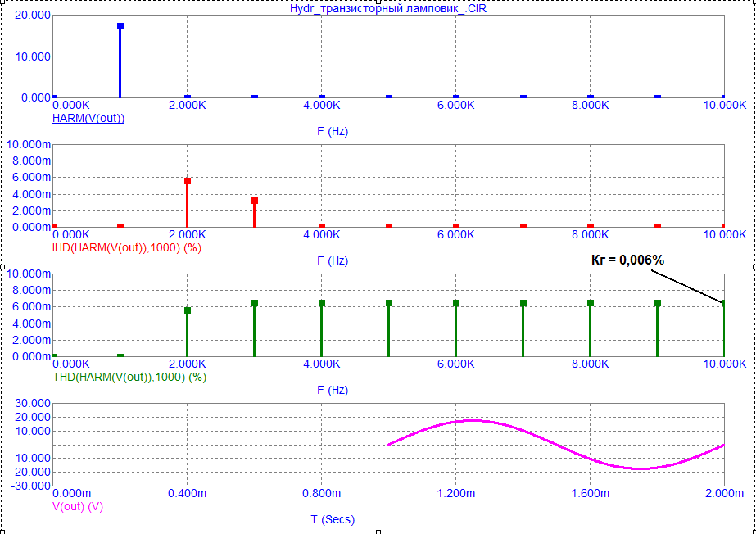Click the blue 1 kHz fundamental harmonic marker
This screenshot has width=756, height=534.
pyautogui.click(x=120, y=26)
